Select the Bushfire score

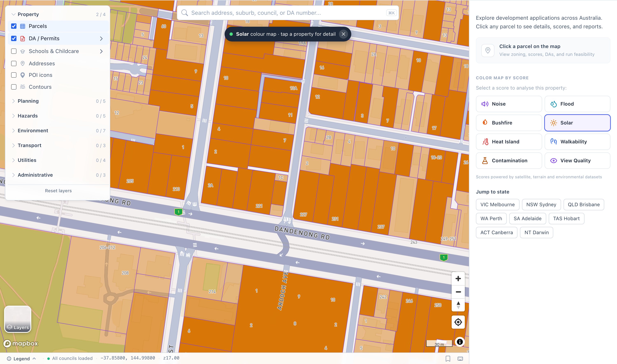pos(509,123)
